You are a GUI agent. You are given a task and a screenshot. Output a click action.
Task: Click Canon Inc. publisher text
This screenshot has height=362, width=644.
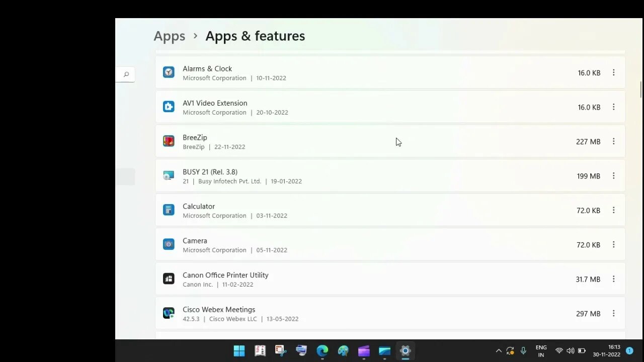click(x=198, y=285)
